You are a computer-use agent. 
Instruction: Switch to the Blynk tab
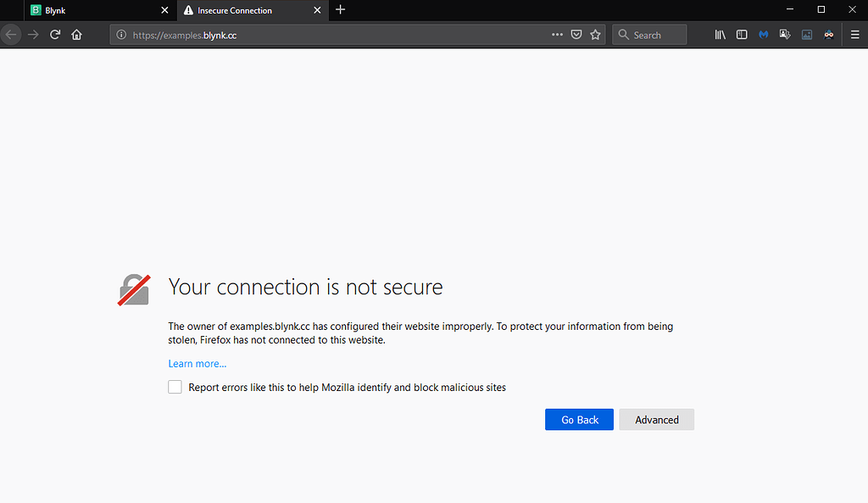85,10
